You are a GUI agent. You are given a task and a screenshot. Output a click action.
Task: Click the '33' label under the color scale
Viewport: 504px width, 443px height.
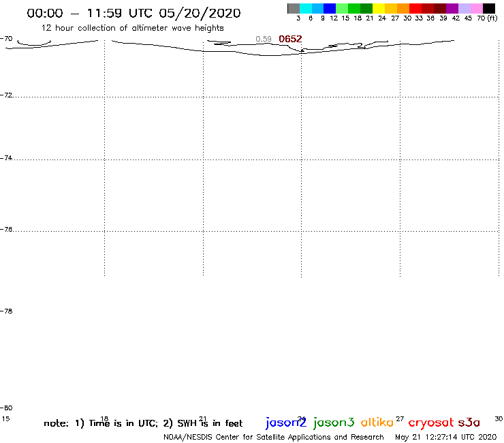point(419,18)
